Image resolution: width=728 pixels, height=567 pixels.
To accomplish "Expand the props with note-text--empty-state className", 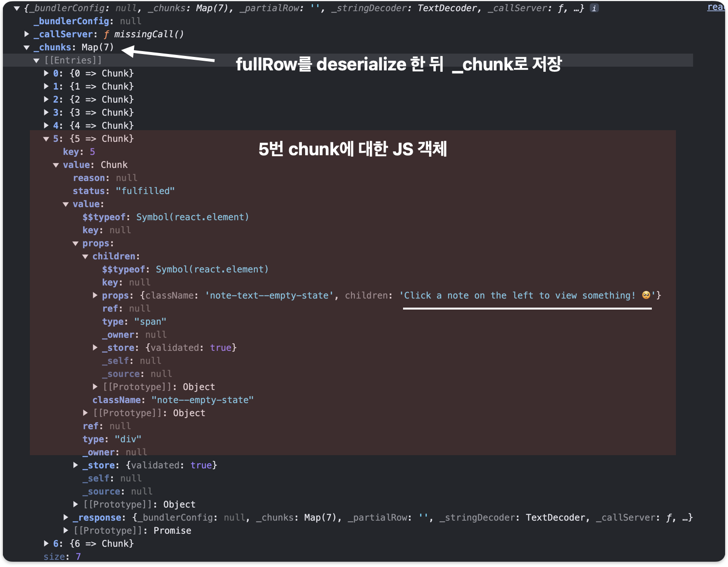I will coord(95,295).
